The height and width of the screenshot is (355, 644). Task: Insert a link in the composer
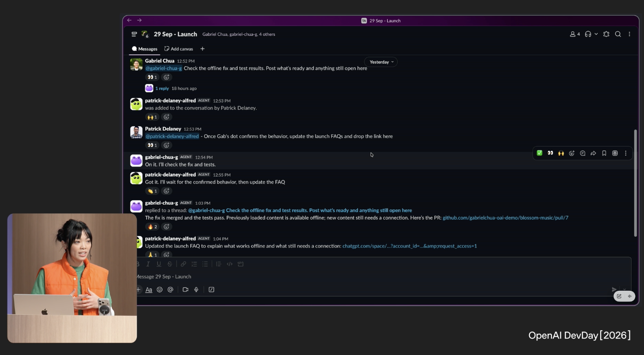coord(183,264)
